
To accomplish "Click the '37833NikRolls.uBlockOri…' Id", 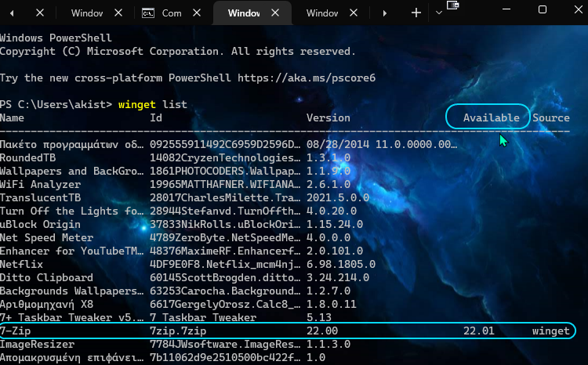I will pyautogui.click(x=225, y=225).
